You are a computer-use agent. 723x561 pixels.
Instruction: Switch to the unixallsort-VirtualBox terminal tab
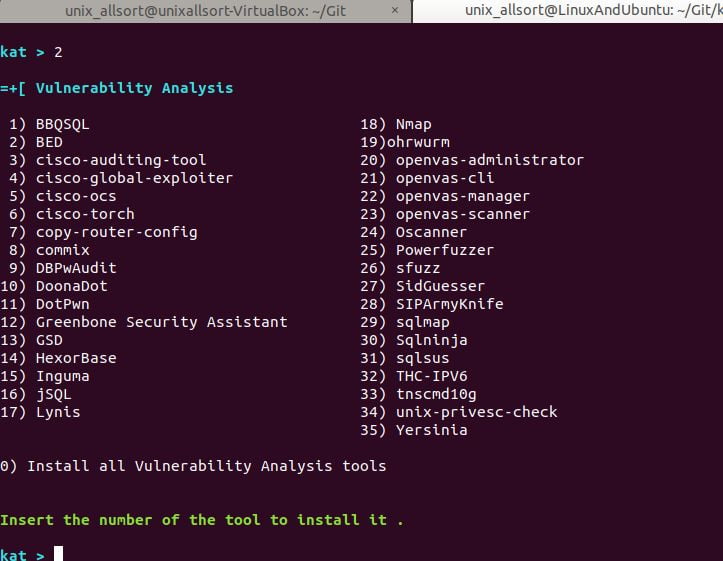[205, 11]
